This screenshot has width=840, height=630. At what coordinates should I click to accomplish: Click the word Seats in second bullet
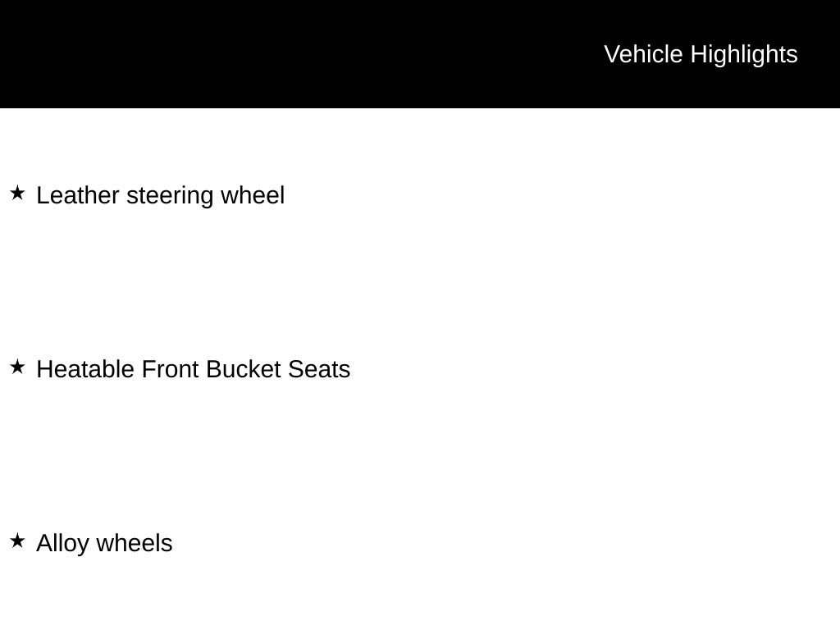point(319,370)
